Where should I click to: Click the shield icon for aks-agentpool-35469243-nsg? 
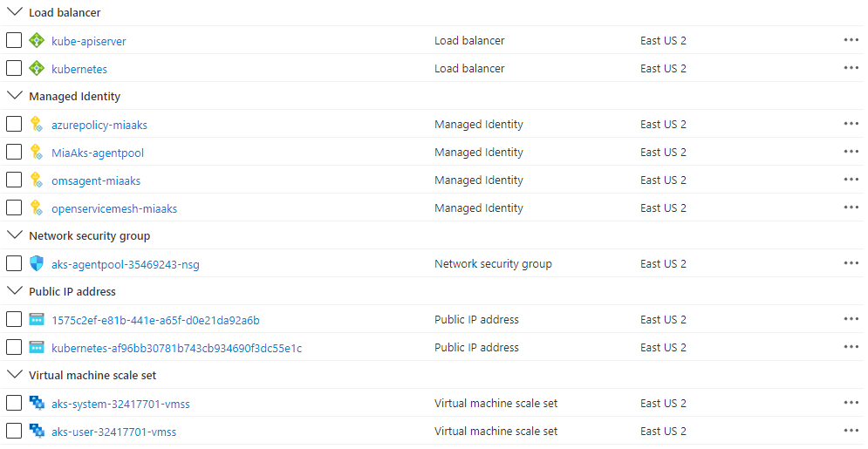(37, 264)
